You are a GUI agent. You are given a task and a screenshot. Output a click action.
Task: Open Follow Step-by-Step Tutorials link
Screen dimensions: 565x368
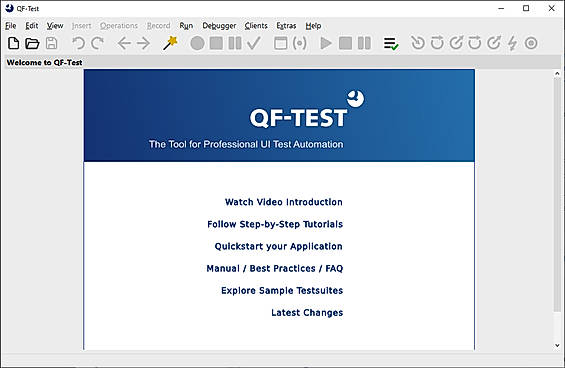(x=275, y=224)
